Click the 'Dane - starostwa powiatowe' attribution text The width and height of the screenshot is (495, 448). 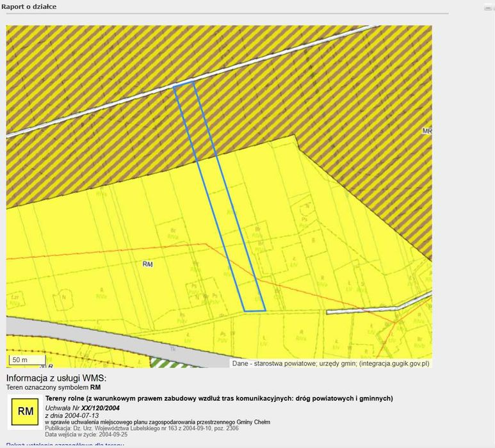click(330, 364)
